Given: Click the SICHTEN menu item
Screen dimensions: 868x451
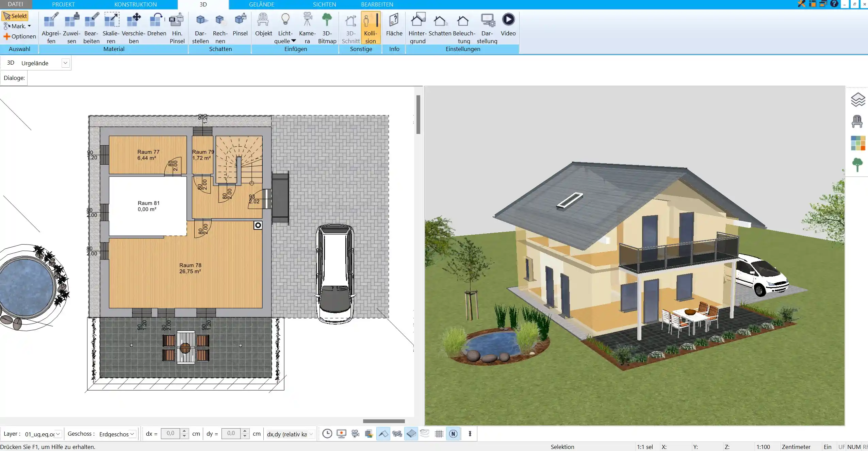Looking at the screenshot, I should pyautogui.click(x=324, y=4).
